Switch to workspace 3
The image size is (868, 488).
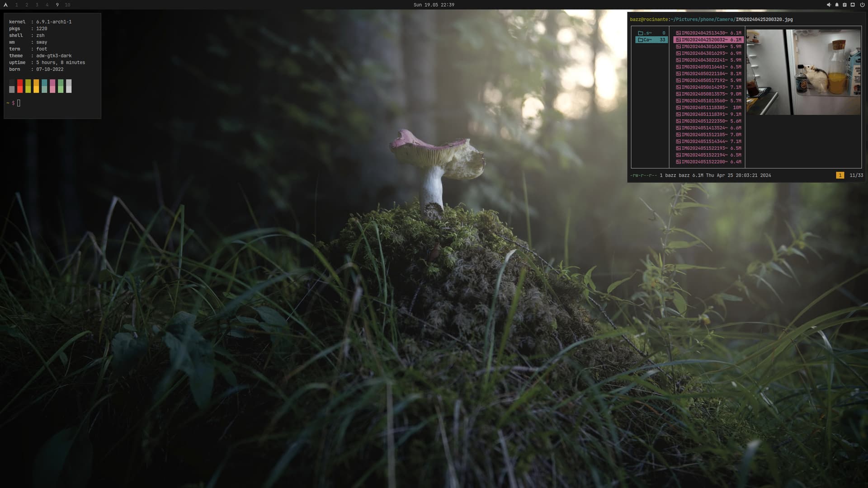point(37,5)
